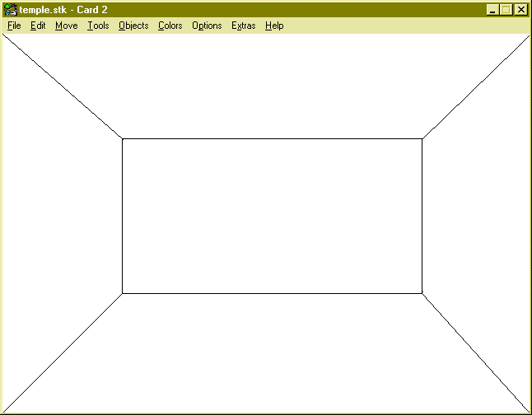Open the Move menu

click(66, 26)
